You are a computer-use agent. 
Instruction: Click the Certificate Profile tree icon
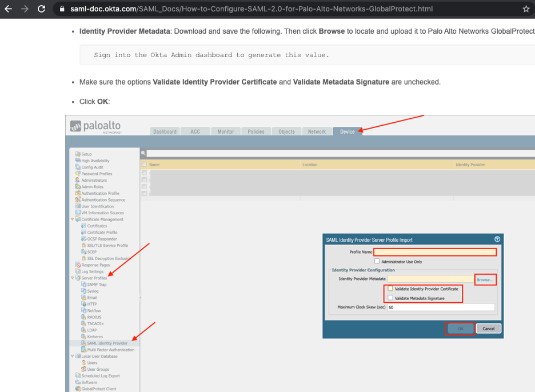click(x=83, y=232)
